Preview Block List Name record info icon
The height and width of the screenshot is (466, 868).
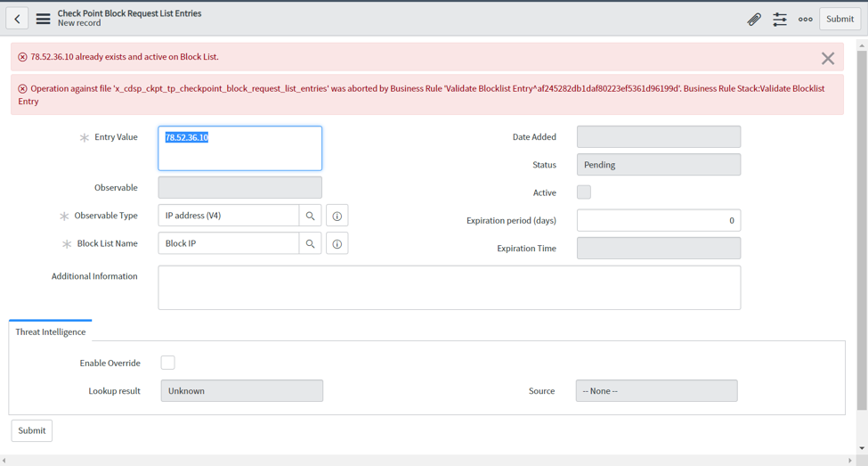pyautogui.click(x=337, y=243)
